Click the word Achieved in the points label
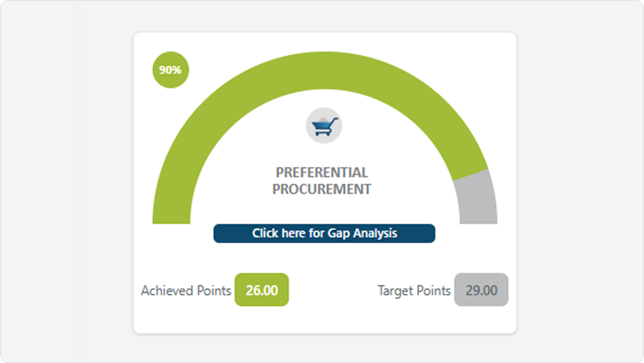This screenshot has height=363, width=644. click(x=167, y=290)
